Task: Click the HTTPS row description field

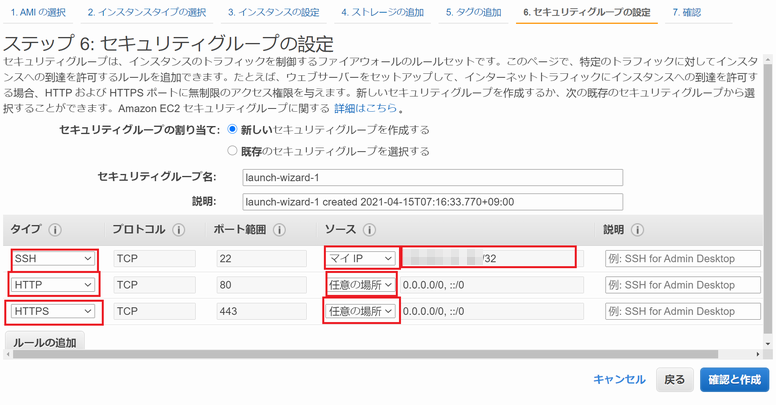Action: [683, 311]
